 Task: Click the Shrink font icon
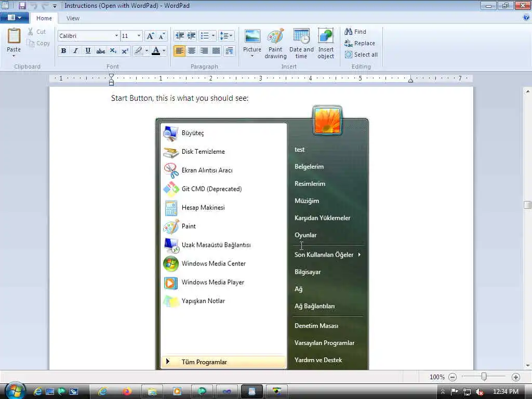click(x=162, y=36)
